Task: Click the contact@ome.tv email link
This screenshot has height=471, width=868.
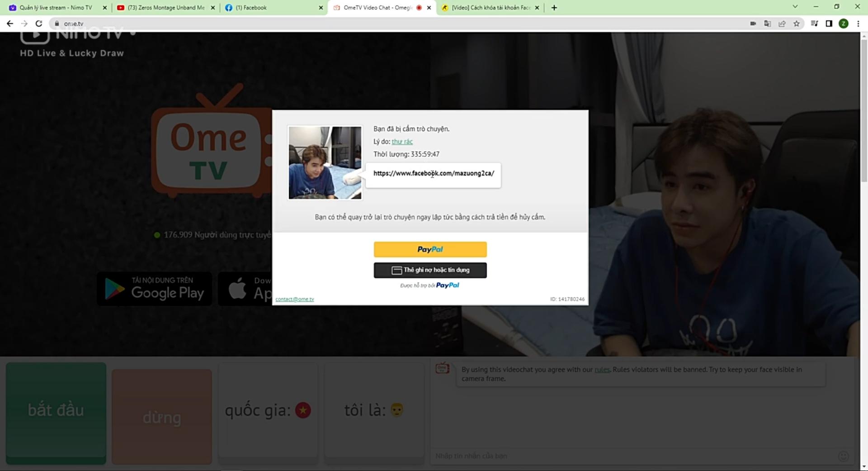Action: click(295, 299)
